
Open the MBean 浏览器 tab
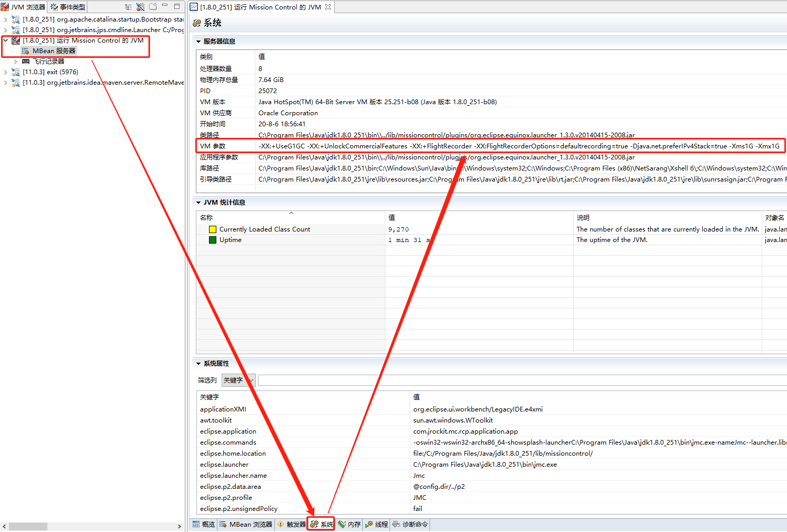click(245, 524)
